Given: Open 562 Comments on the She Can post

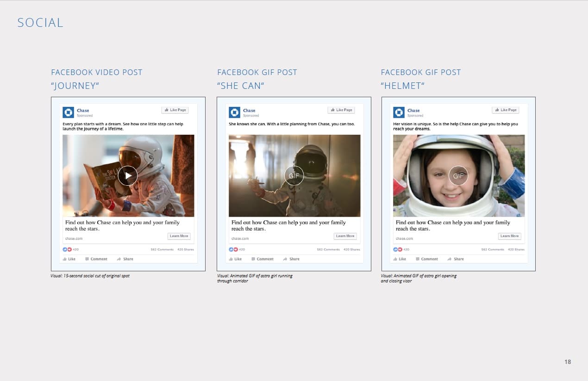Looking at the screenshot, I should click(328, 250).
